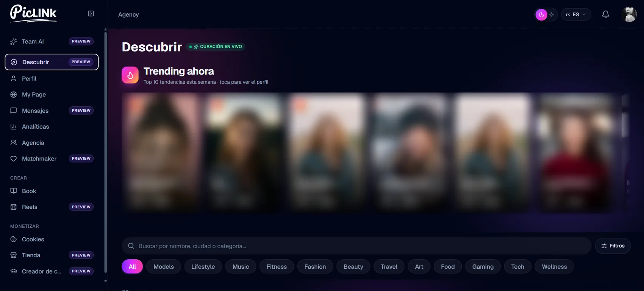This screenshot has width=644, height=291.
Task: Open Tienda storefront icon
Action: (14, 255)
